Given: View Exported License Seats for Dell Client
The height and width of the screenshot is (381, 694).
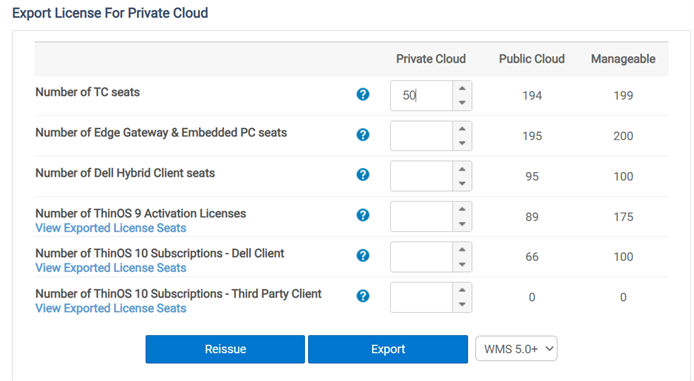Looking at the screenshot, I should pos(111,268).
